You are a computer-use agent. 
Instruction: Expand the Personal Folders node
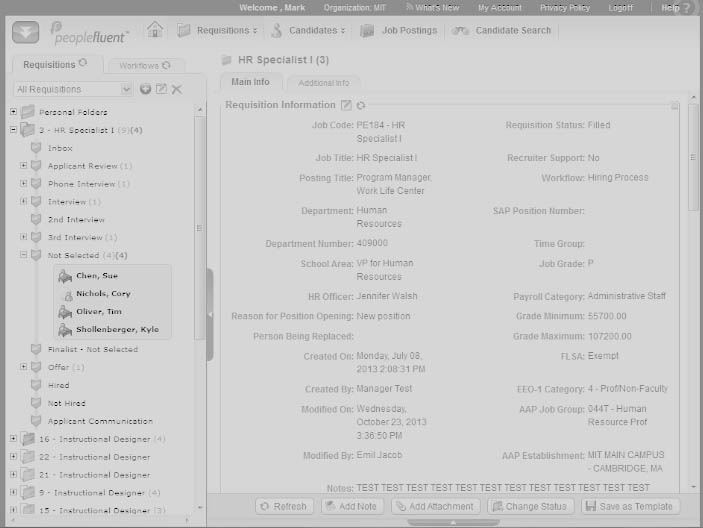[x=14, y=112]
